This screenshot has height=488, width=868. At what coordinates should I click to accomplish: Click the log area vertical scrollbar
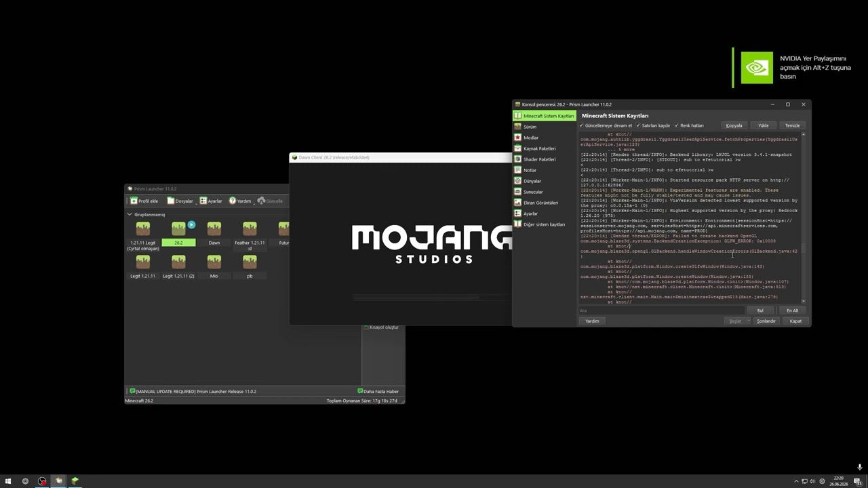point(804,217)
